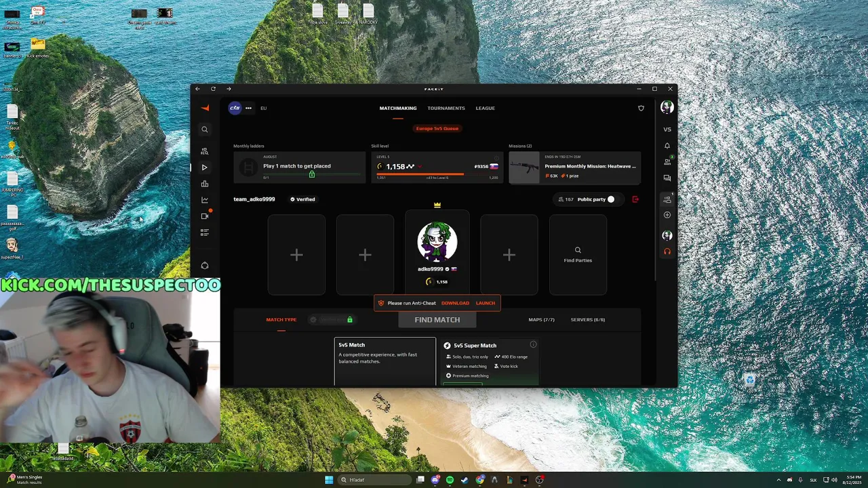This screenshot has height=488, width=868.
Task: Open the MAPS (7/7) tab
Action: point(542,320)
